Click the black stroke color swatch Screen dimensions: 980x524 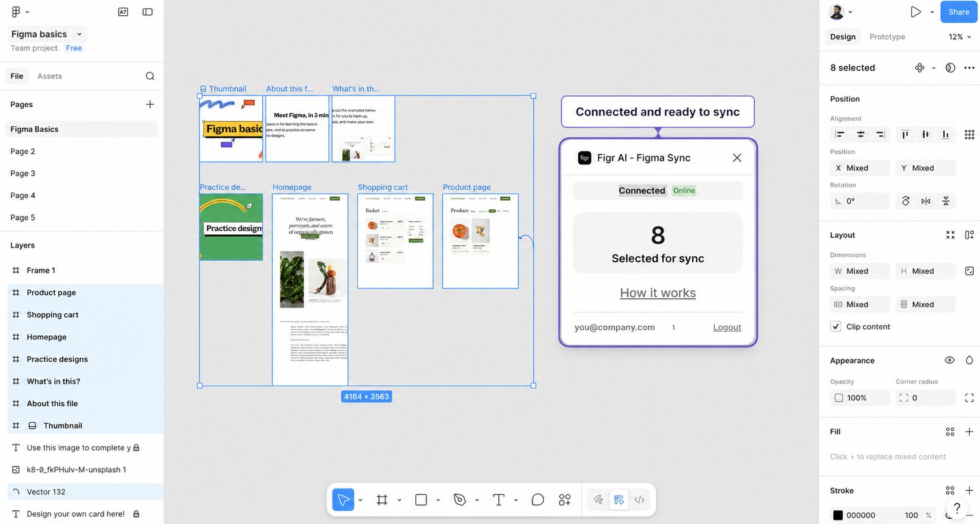coord(838,515)
